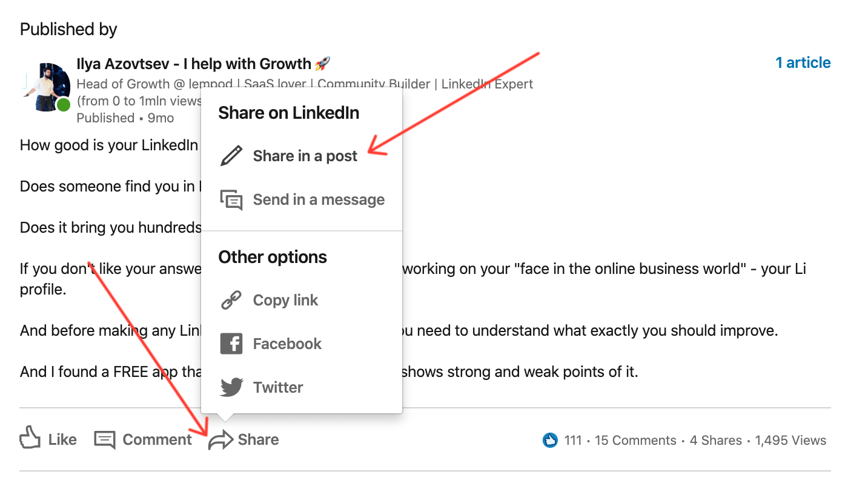Choose Share in a post from the menu
Screen dimensions: 868x483
point(305,155)
